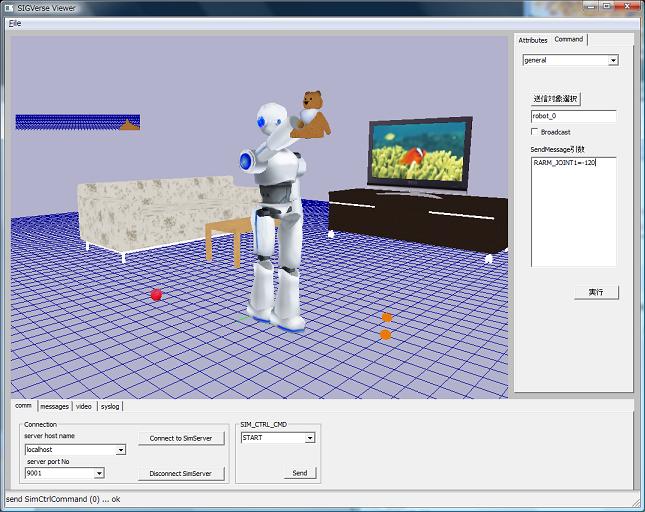Click the robot_0 target text field
Viewport: 645px width, 512px height.
tap(573, 116)
